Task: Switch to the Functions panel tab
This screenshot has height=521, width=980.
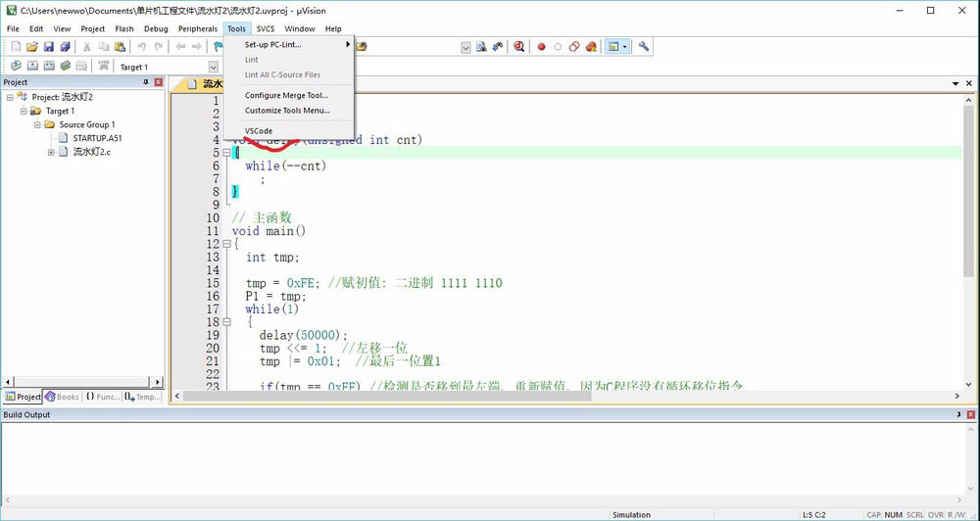Action: point(103,397)
